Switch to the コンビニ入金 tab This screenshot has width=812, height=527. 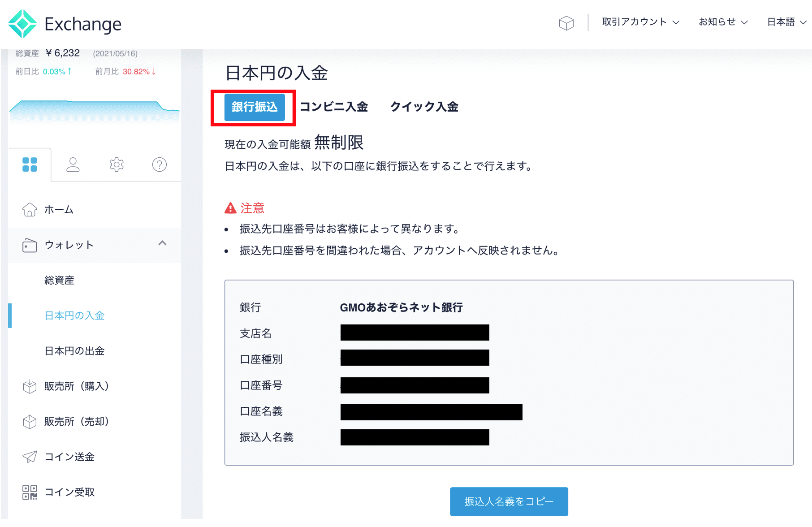click(x=334, y=107)
